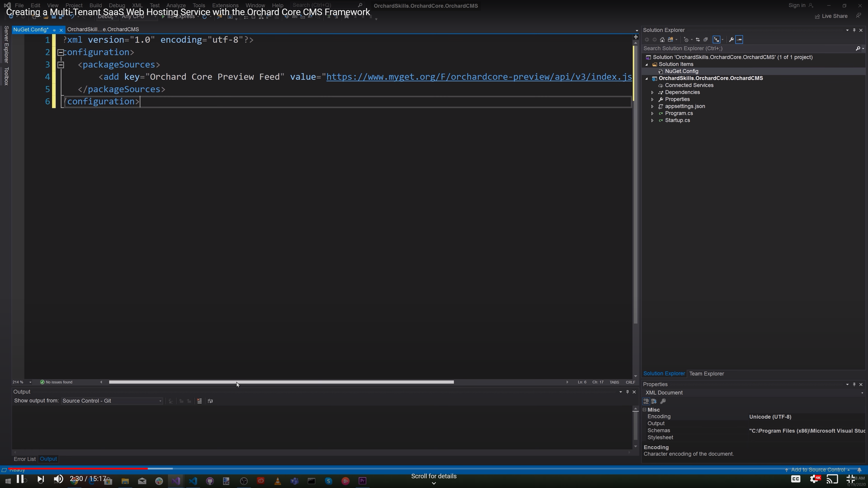Click Property Pages wrench in Properties panel
This screenshot has height=488, width=868.
point(663,401)
